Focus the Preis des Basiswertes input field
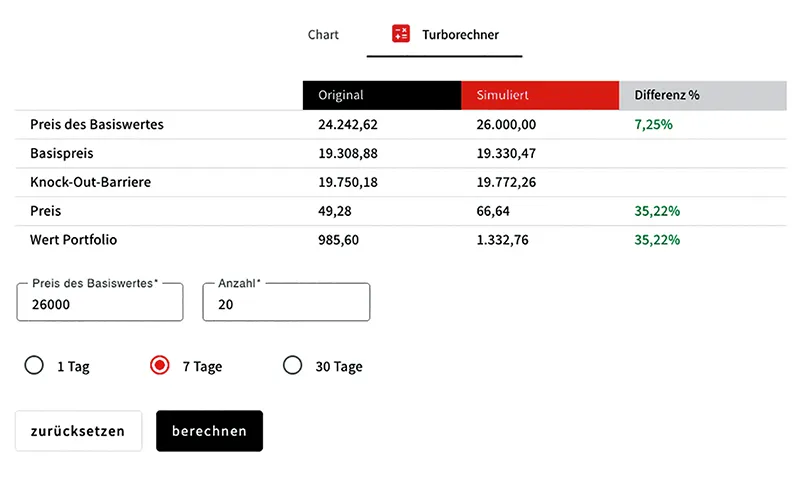This screenshot has width=800, height=480. [100, 302]
